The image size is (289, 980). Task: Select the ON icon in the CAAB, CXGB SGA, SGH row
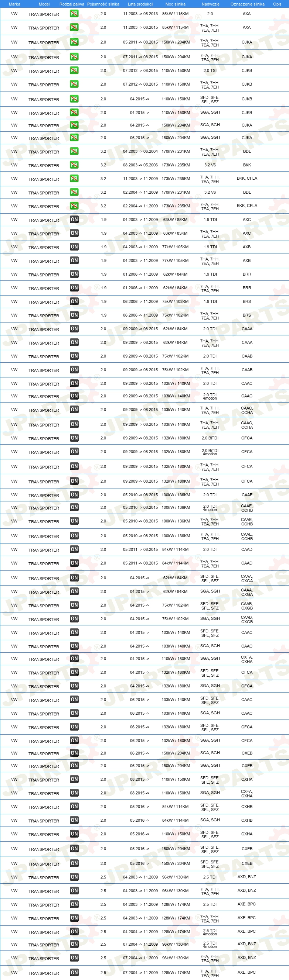(x=74, y=620)
